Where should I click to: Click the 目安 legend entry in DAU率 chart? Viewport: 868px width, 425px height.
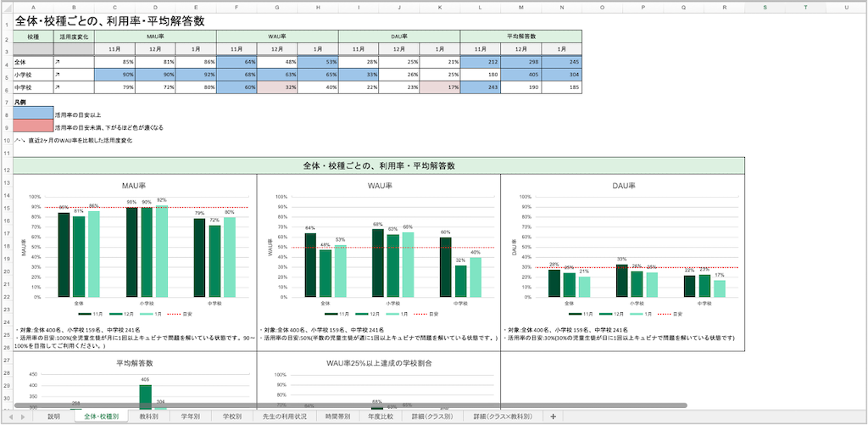coord(670,314)
